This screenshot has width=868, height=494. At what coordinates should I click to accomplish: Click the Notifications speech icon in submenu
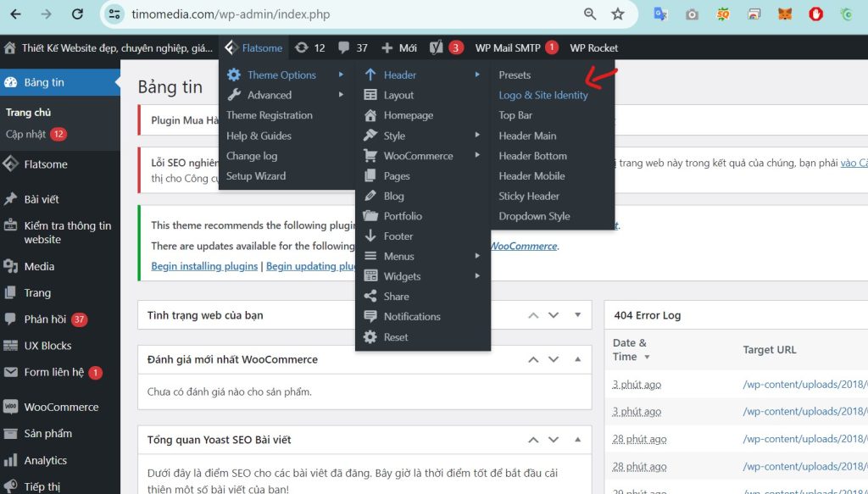(x=370, y=316)
